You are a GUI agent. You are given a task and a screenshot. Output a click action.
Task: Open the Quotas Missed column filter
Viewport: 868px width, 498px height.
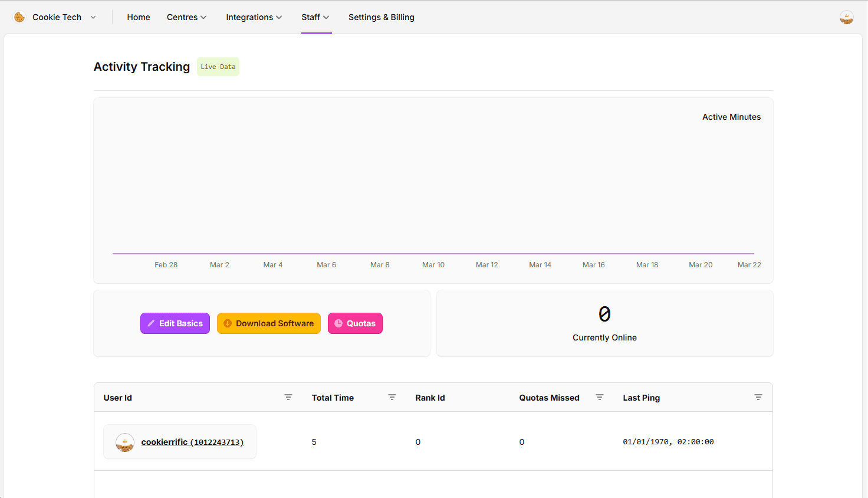pos(600,397)
